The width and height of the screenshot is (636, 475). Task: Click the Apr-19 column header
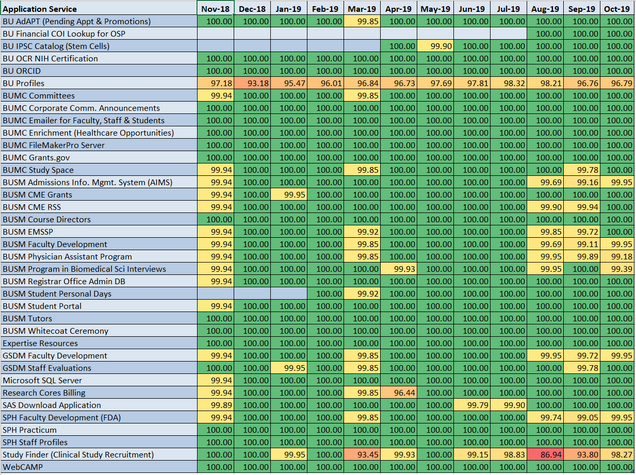pos(399,9)
